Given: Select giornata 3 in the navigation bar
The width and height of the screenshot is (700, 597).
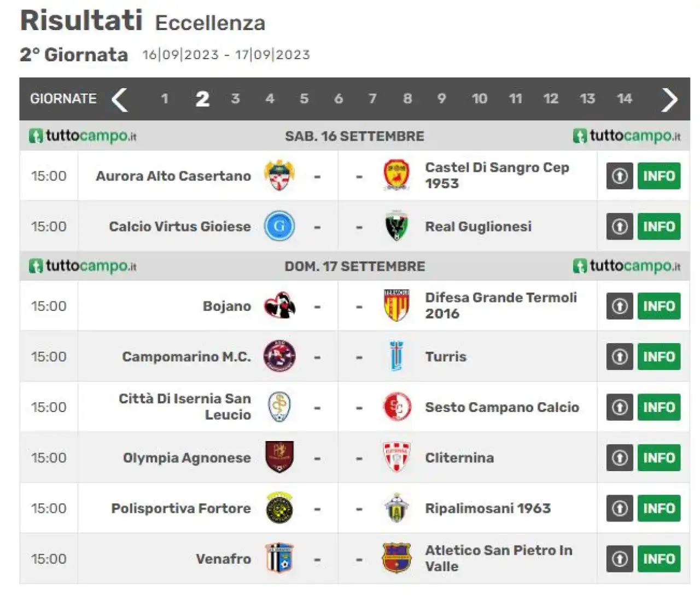Looking at the screenshot, I should pyautogui.click(x=235, y=98).
